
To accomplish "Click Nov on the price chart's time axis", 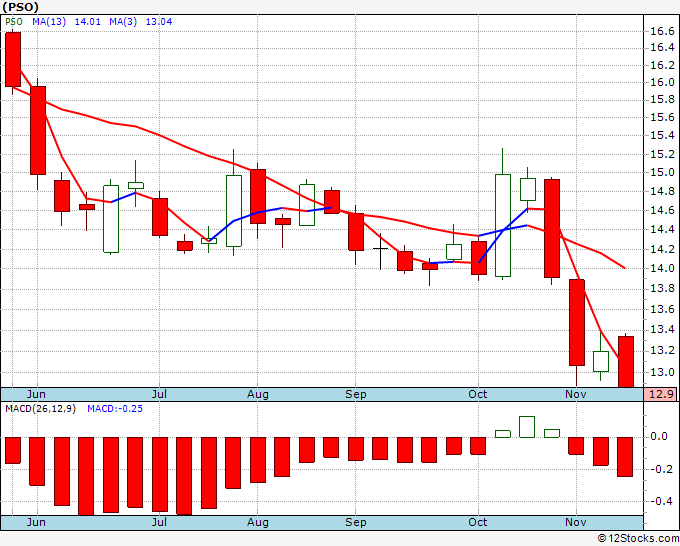I will tap(575, 394).
